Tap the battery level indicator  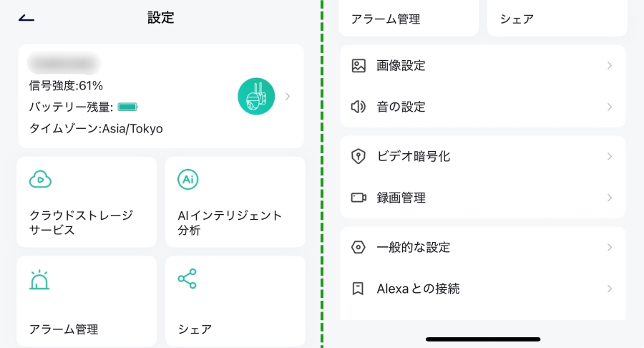point(128,107)
